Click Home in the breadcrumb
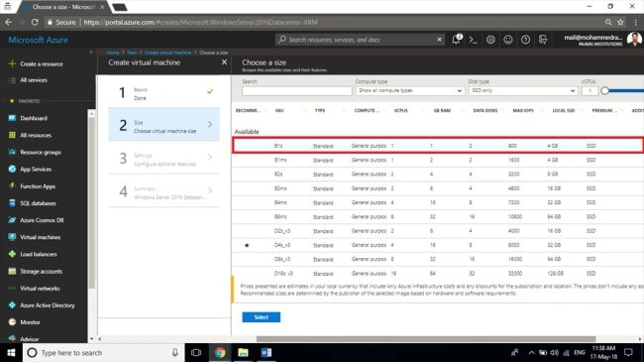The image size is (644, 362). click(x=113, y=53)
